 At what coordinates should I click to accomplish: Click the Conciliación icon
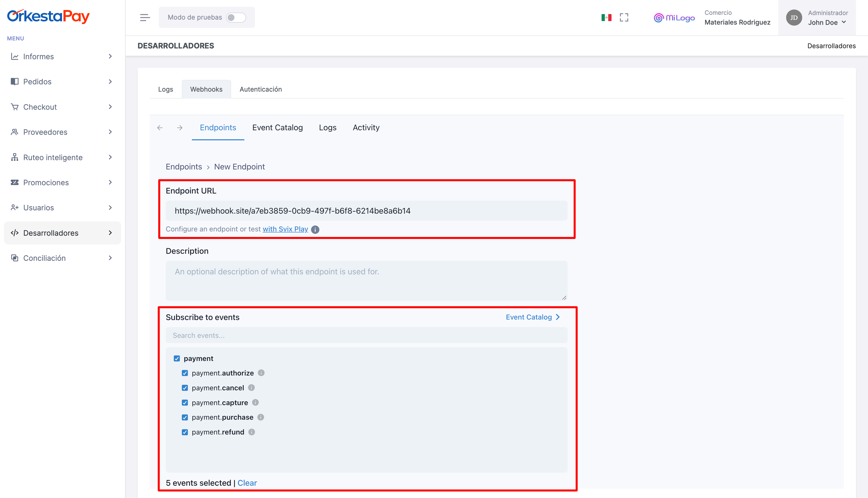tap(14, 258)
